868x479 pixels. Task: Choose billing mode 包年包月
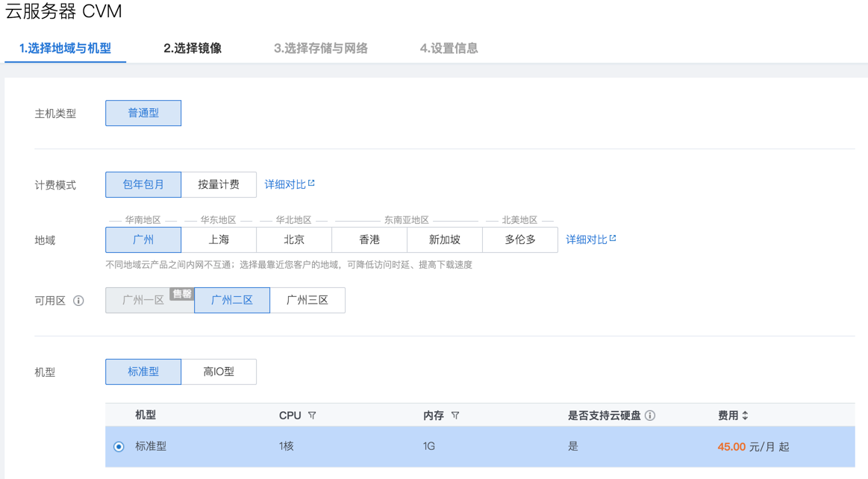(x=143, y=184)
